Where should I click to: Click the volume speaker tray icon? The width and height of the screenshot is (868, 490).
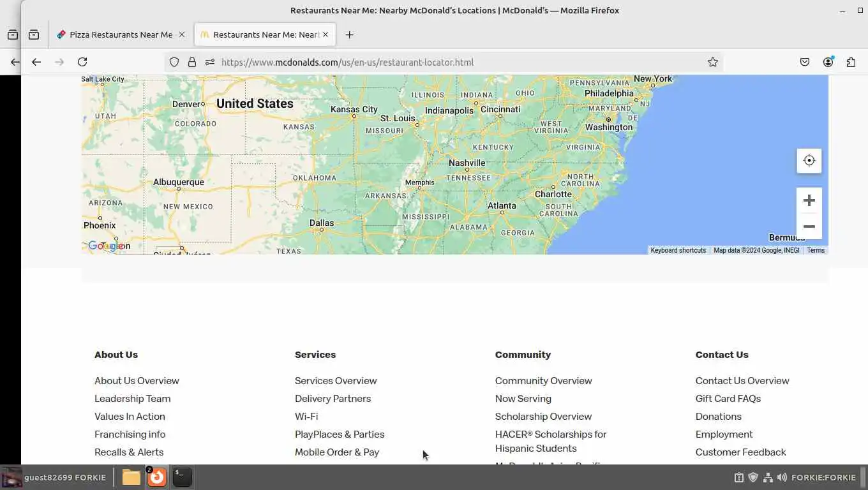782,477
